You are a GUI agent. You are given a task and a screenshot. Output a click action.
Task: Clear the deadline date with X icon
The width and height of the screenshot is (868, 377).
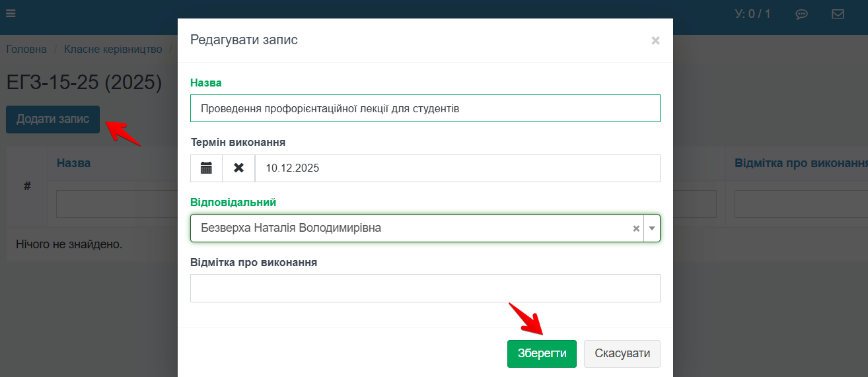pos(238,168)
